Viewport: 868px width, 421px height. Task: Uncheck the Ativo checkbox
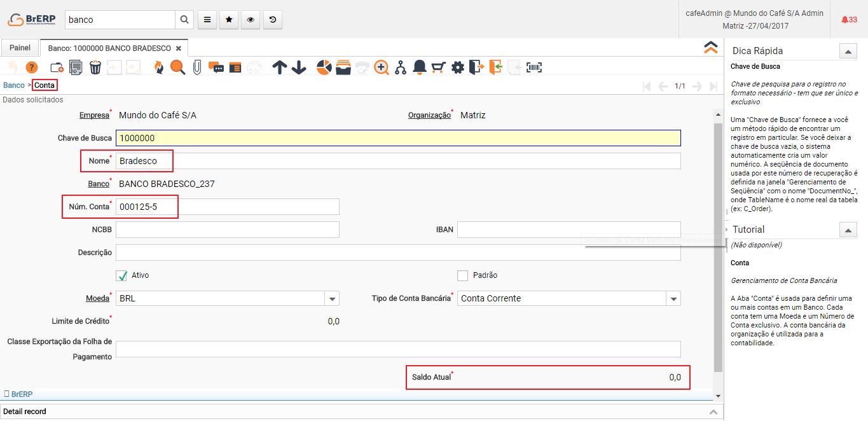(x=122, y=275)
